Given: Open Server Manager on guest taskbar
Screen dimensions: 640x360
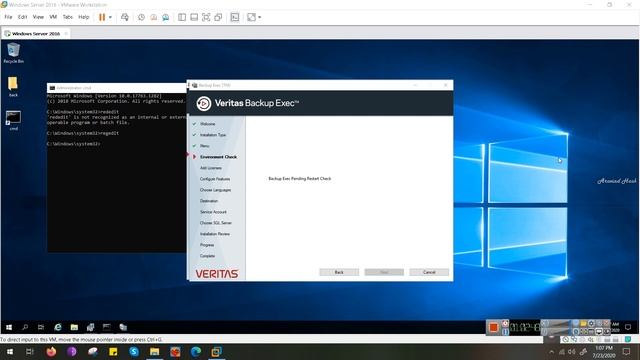Looking at the screenshot, I should coord(90,327).
